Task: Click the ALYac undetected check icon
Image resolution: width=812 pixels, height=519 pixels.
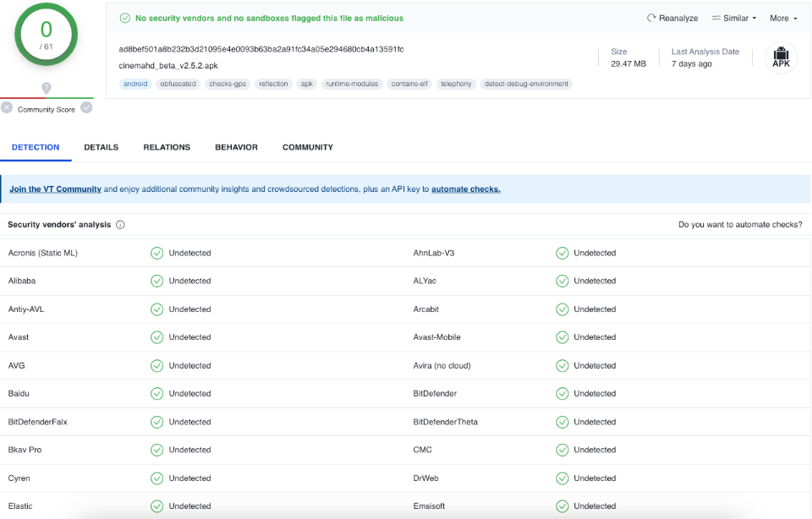Action: point(562,281)
